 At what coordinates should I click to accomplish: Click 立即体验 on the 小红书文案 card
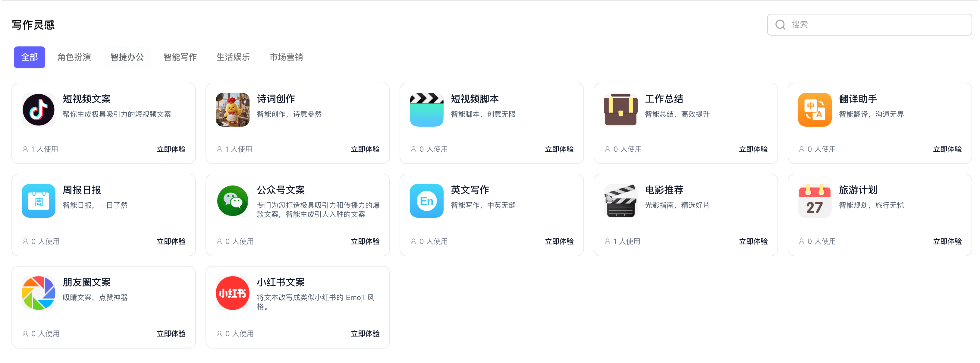pos(365,333)
